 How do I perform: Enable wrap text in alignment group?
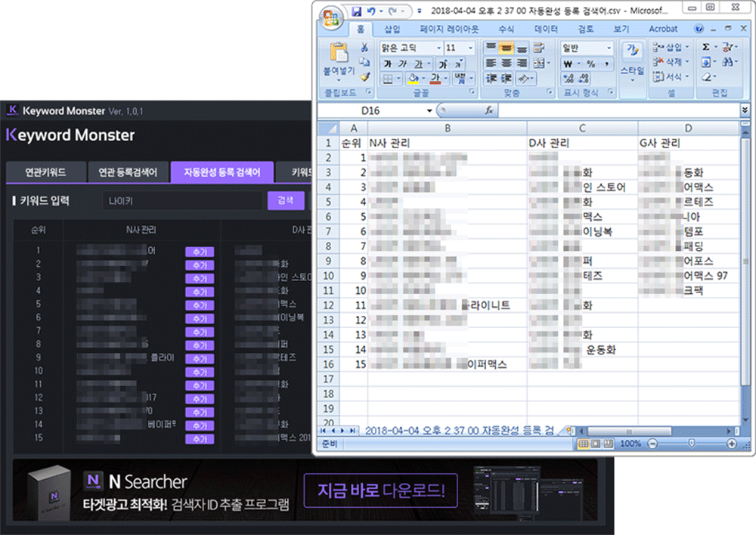tap(539, 48)
